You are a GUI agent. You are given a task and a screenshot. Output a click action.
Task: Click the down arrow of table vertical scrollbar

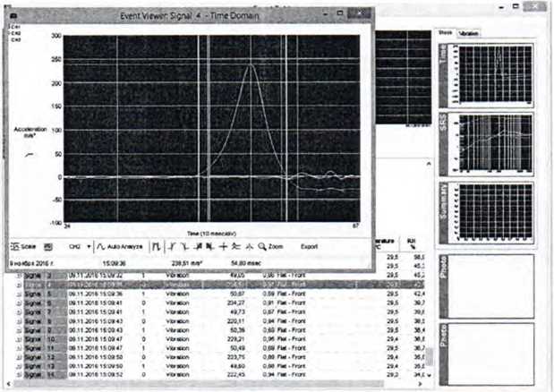coord(429,375)
